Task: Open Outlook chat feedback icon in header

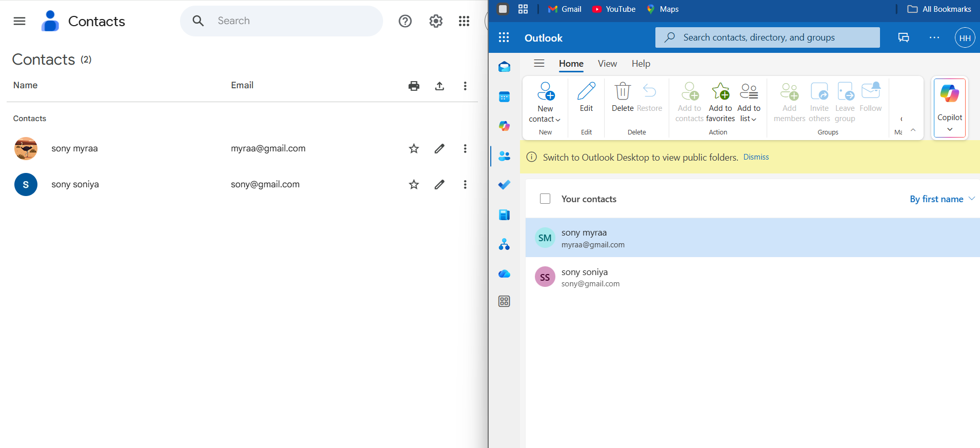Action: pos(904,37)
